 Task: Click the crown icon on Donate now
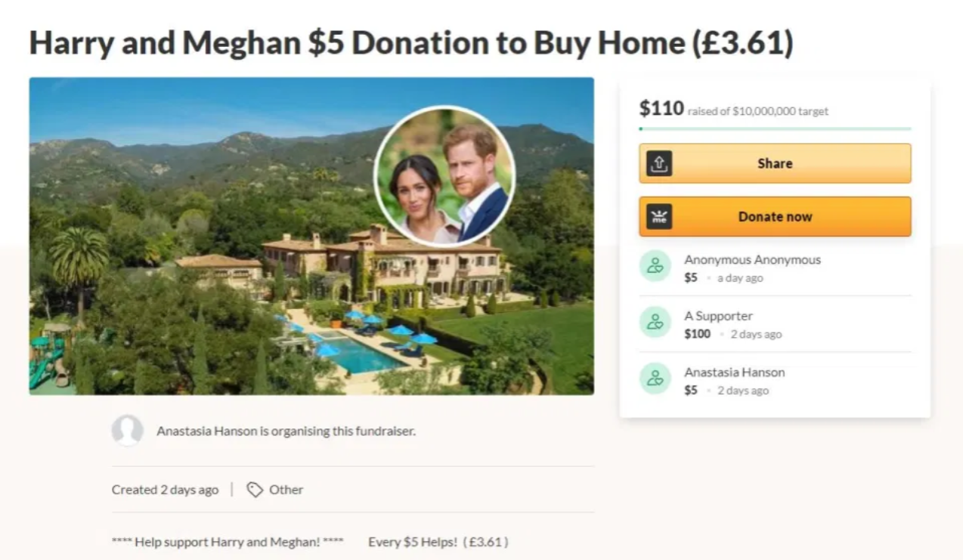click(659, 217)
